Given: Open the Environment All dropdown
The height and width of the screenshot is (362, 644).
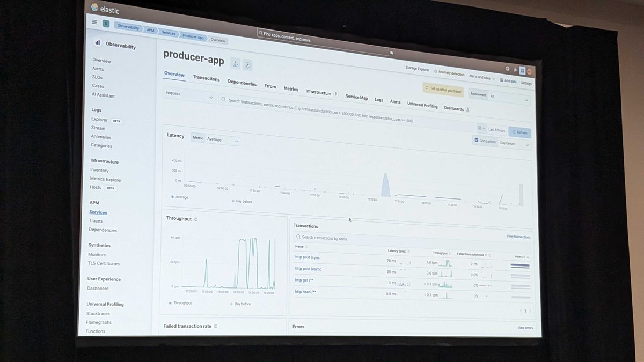Looking at the screenshot, I should click(x=500, y=97).
